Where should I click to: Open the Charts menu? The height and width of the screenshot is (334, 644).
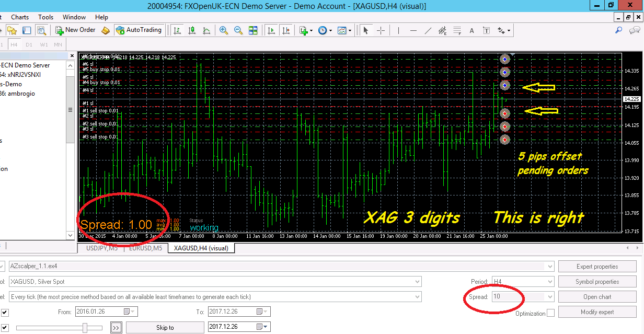coord(20,17)
